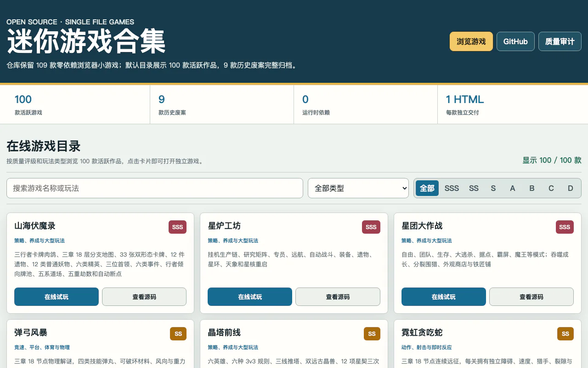Viewport: 588px width, 368px height.
Task: Open the 霓虹贪吃蛇 game card title
Action: point(422,333)
